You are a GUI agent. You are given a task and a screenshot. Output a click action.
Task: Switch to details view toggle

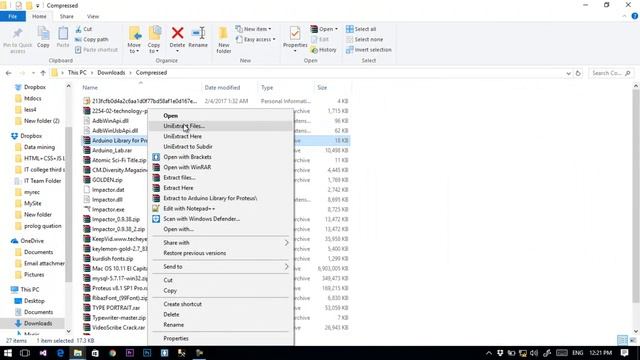point(622,340)
